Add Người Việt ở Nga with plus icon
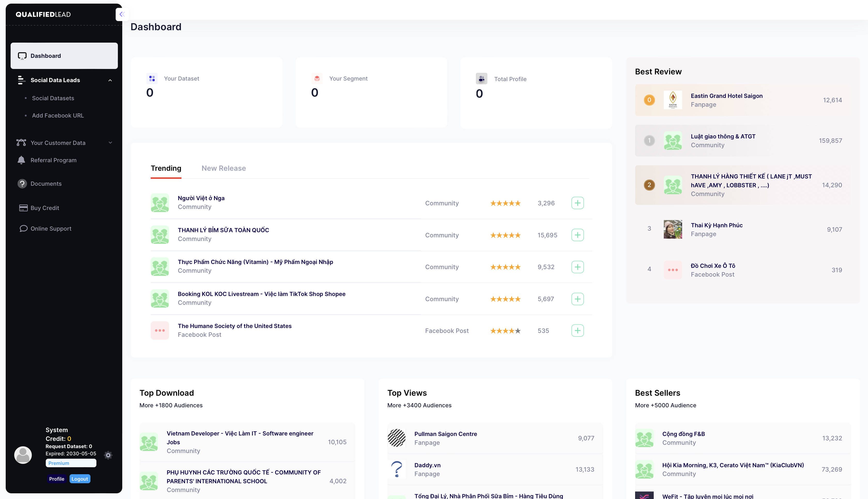The height and width of the screenshot is (499, 868). (577, 203)
